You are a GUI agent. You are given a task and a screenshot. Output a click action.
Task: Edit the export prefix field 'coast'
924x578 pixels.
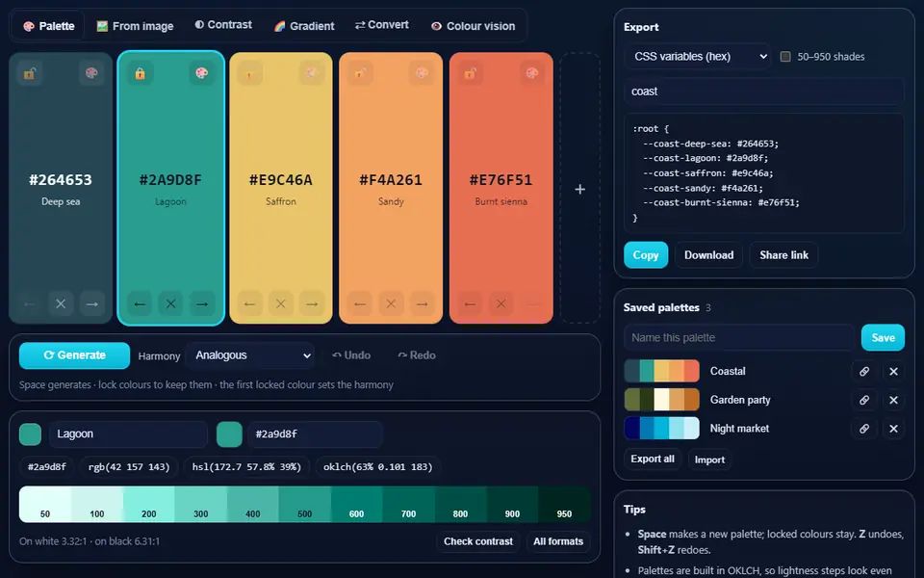pyautogui.click(x=763, y=92)
